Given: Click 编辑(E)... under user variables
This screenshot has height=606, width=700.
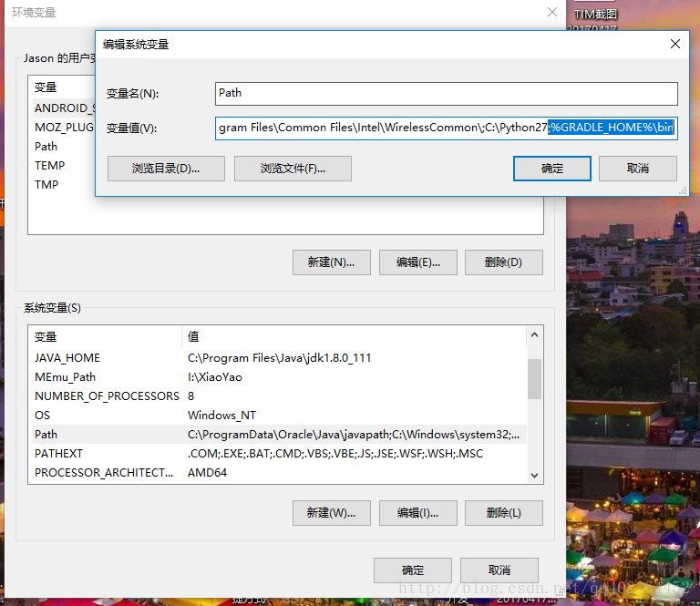Looking at the screenshot, I should (x=417, y=262).
